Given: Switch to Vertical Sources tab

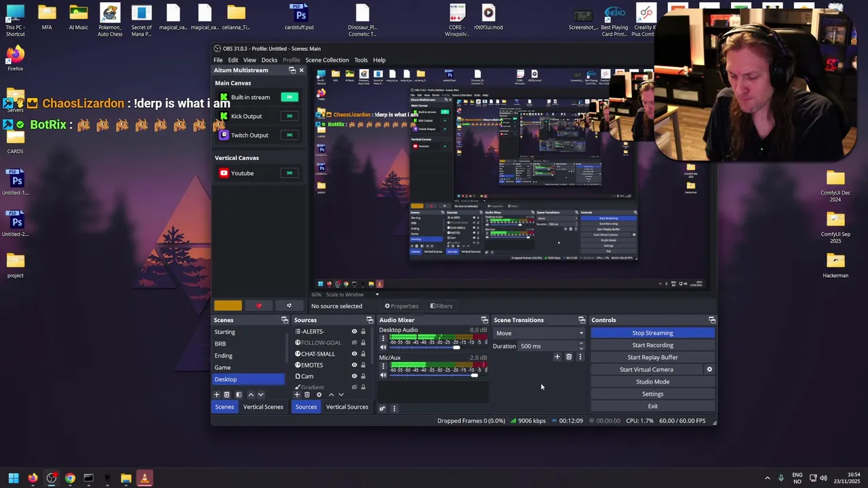Looking at the screenshot, I should pos(347,407).
